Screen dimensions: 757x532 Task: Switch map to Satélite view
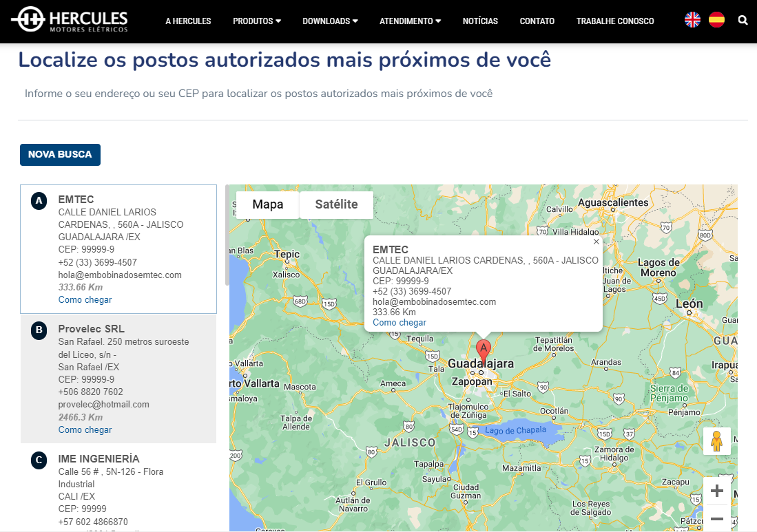tap(337, 204)
